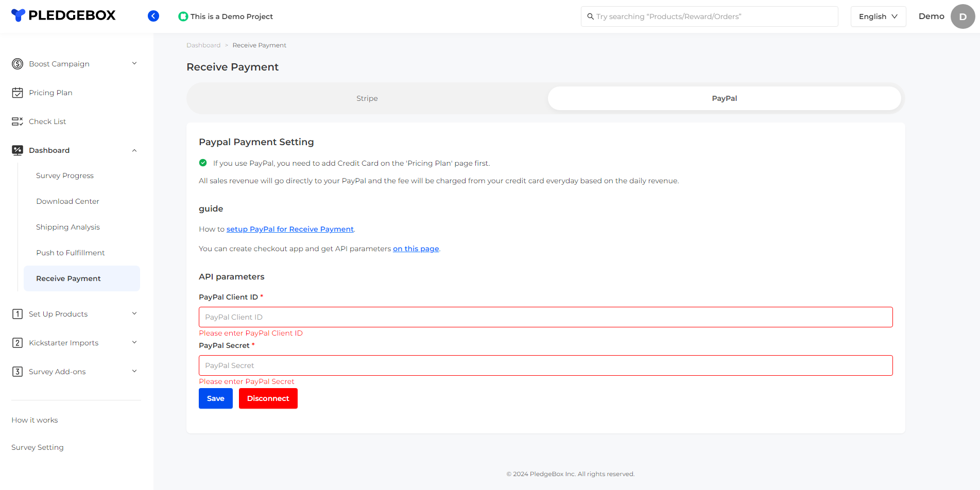Select the PayPal tab
The height and width of the screenshot is (490, 980).
coord(725,98)
